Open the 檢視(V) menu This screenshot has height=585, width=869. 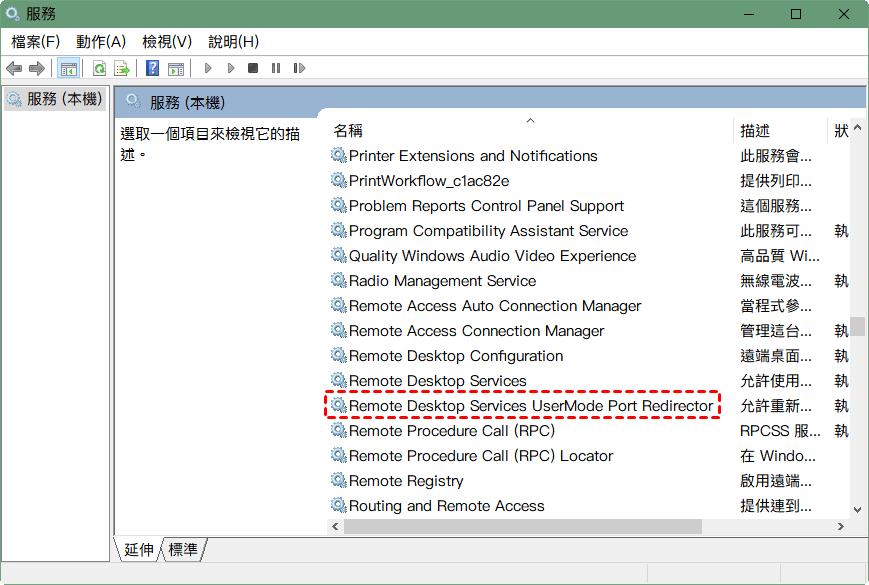(167, 42)
